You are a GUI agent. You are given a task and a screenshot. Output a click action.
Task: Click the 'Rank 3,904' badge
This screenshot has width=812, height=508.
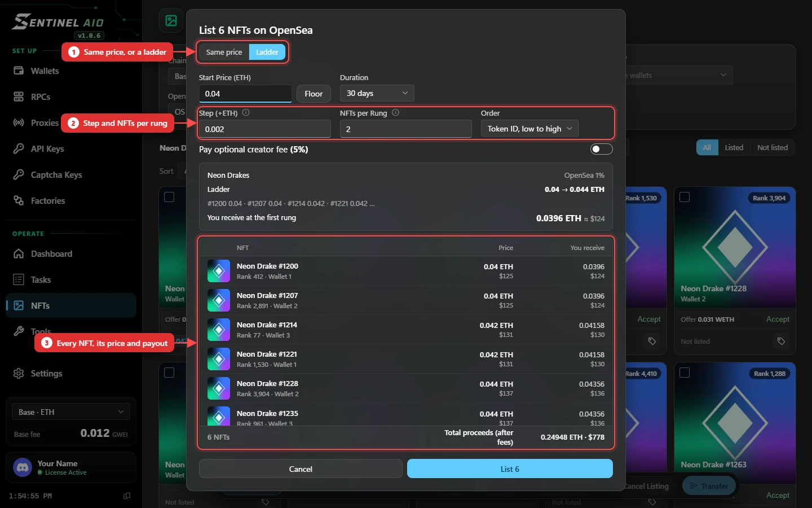pyautogui.click(x=769, y=198)
